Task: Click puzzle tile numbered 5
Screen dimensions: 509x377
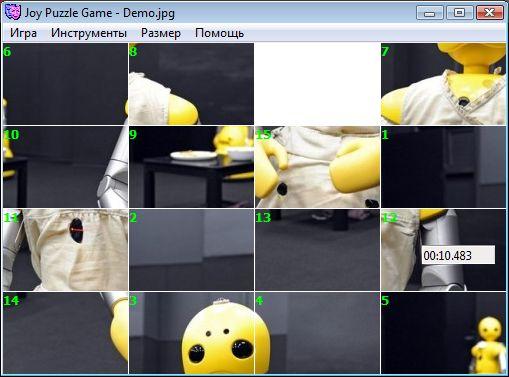Action: tap(443, 333)
